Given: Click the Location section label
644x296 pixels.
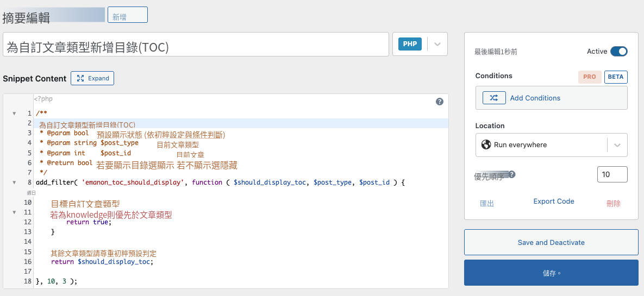Looking at the screenshot, I should click(x=490, y=125).
